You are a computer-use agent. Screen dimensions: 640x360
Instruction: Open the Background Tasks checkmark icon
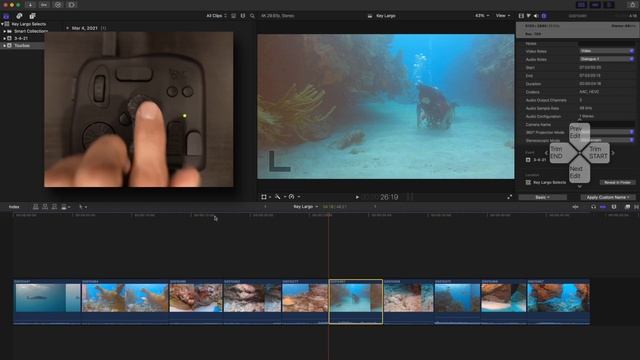[x=58, y=5]
